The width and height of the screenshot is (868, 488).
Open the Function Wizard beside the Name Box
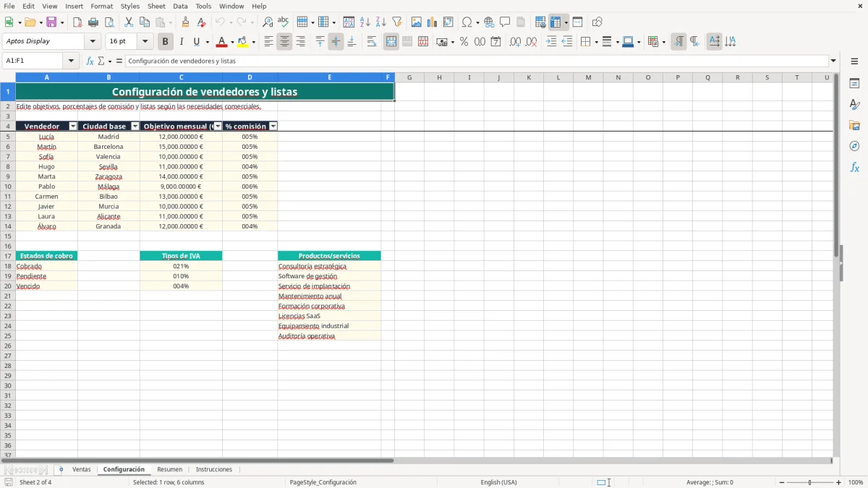(90, 61)
